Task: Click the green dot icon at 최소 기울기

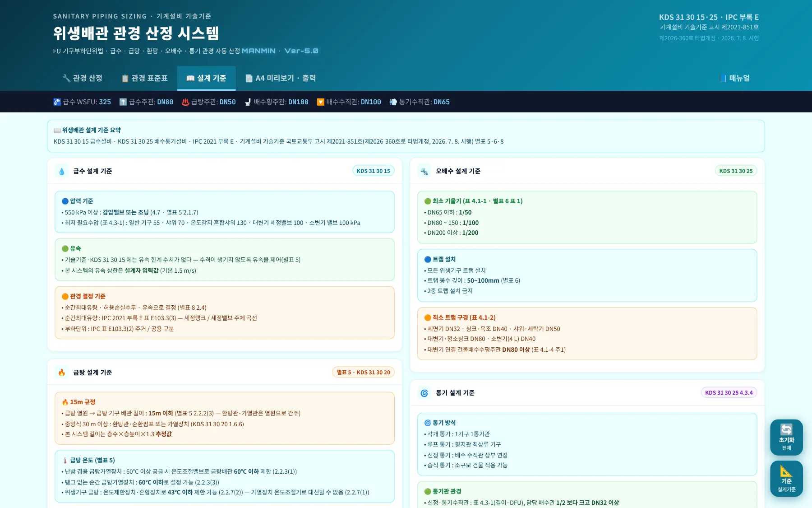Action: (x=428, y=201)
